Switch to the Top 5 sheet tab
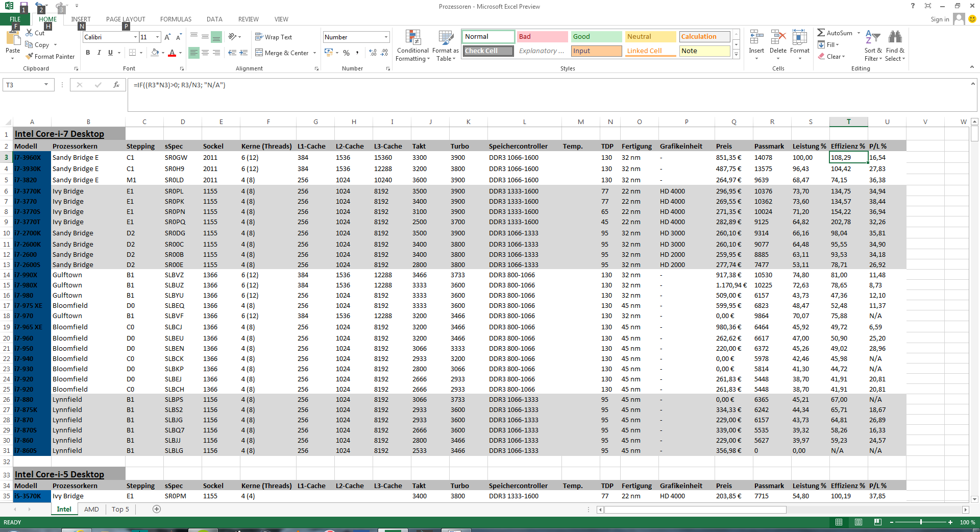This screenshot has width=980, height=532. tap(120, 509)
